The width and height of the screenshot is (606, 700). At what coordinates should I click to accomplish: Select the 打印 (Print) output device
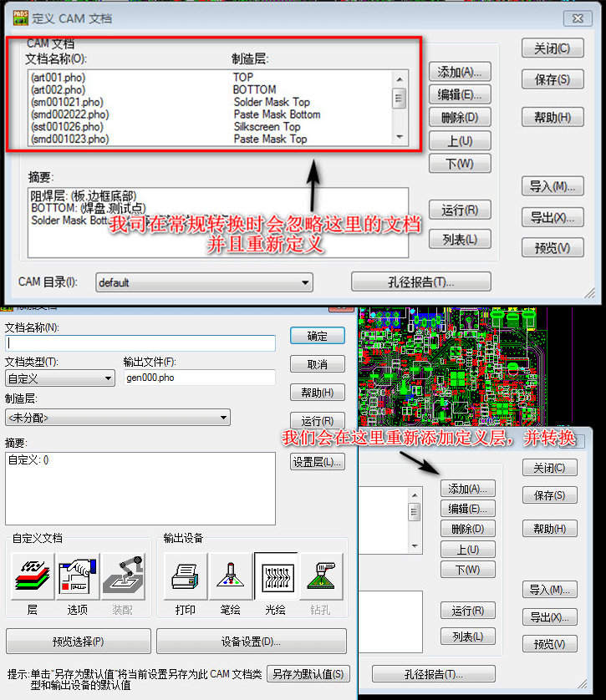point(185,577)
